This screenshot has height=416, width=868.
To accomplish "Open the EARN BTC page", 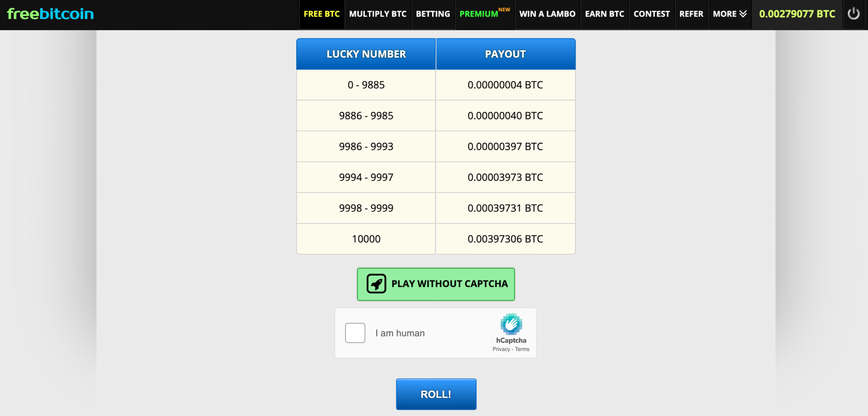I will (x=605, y=14).
